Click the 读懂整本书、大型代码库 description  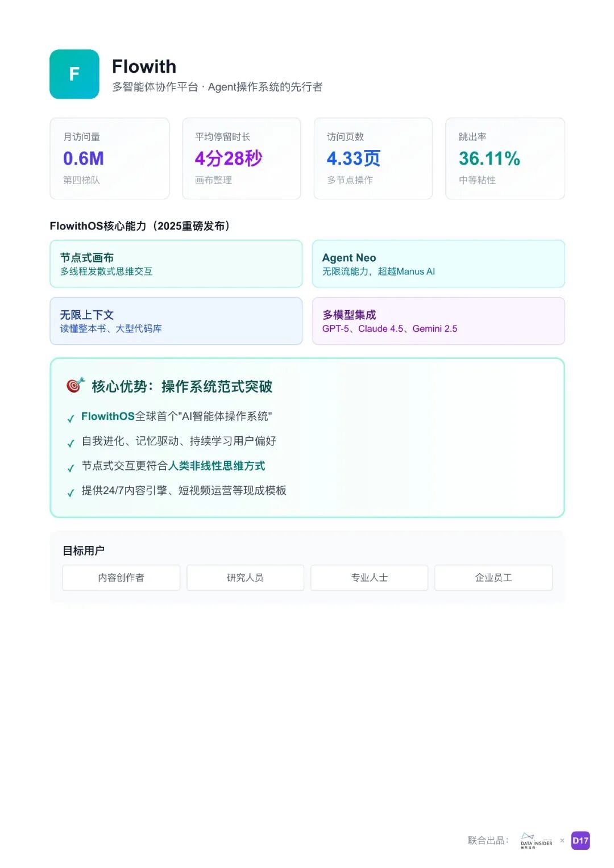[x=111, y=329]
